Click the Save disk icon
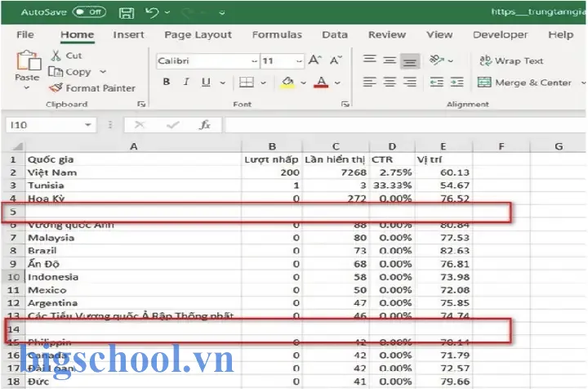588x389 pixels. point(127,12)
